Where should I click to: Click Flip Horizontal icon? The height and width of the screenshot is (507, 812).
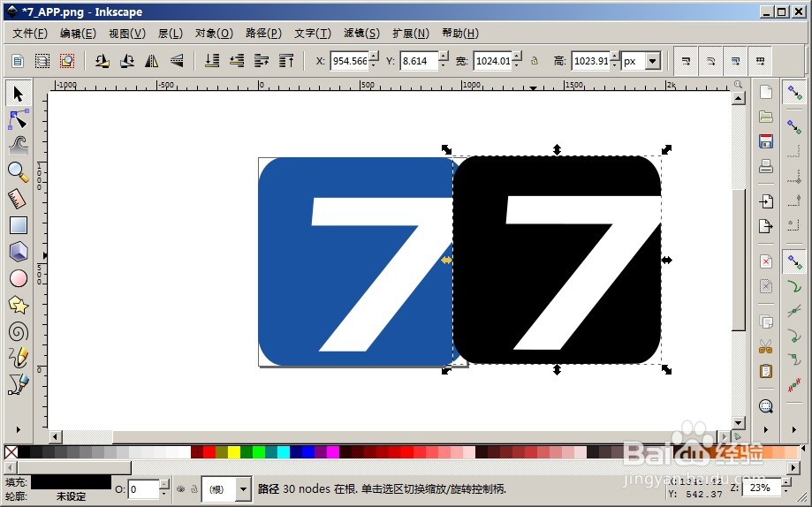click(152, 61)
